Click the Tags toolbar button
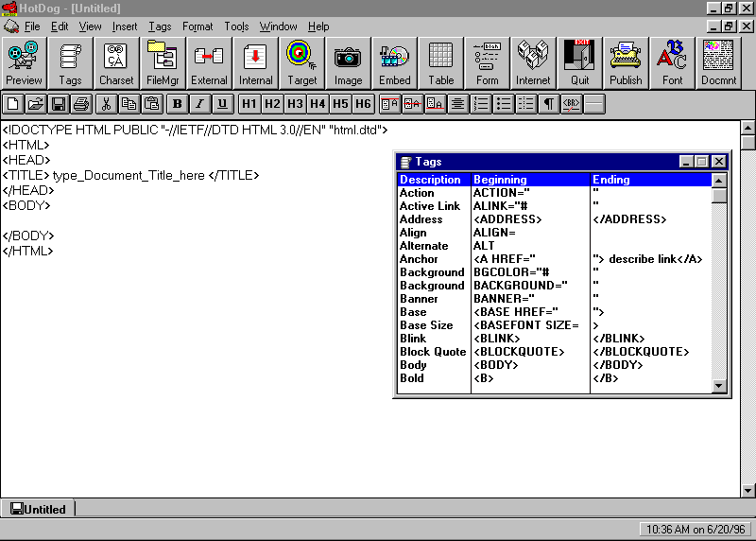The width and height of the screenshot is (756, 541). 70,63
